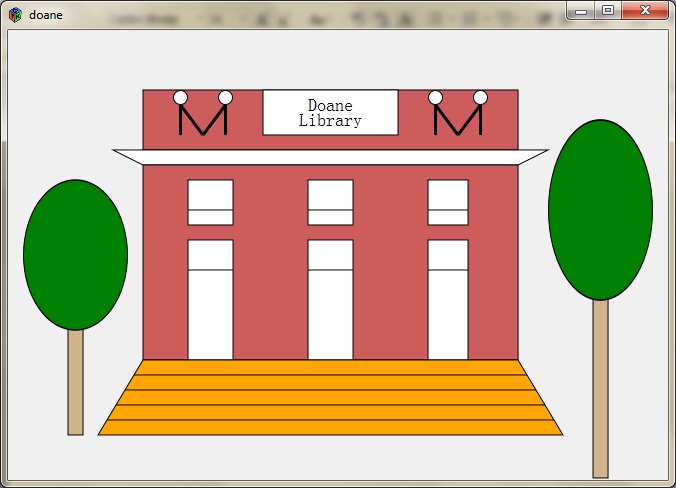
Task: Close the doane window
Action: (645, 10)
